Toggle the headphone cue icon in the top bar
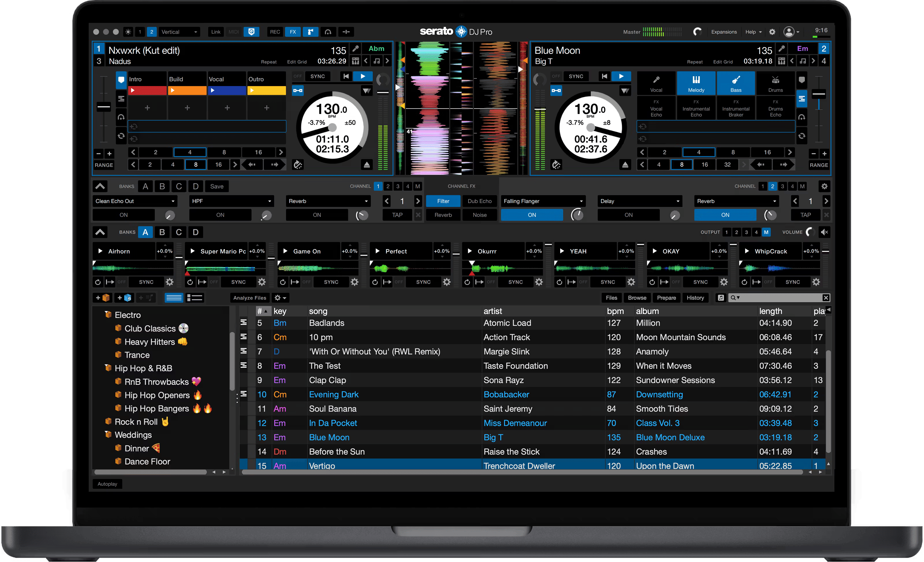This screenshot has height=562, width=924. pyautogui.click(x=328, y=32)
